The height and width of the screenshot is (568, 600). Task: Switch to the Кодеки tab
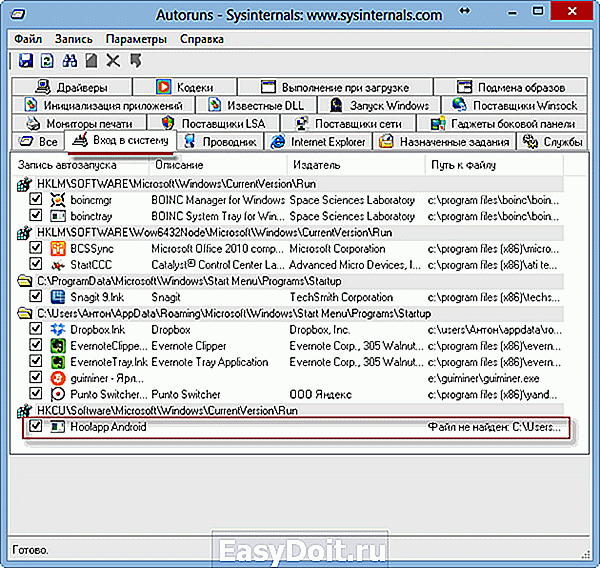[185, 87]
